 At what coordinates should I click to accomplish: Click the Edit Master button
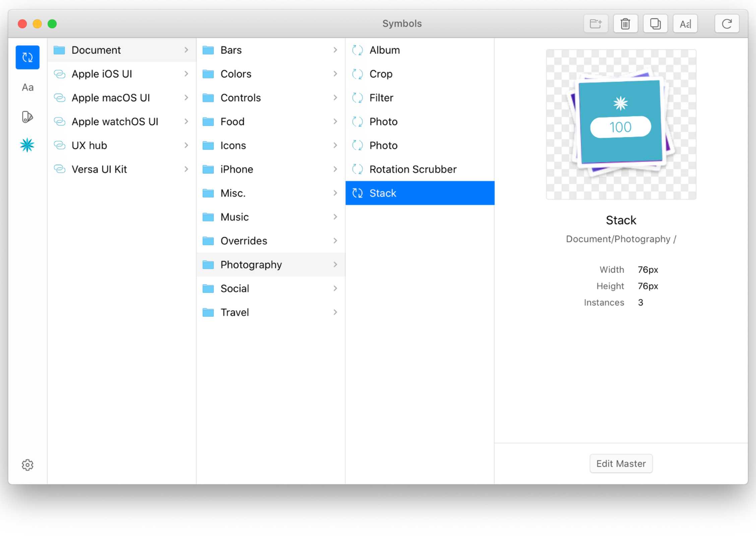(621, 463)
